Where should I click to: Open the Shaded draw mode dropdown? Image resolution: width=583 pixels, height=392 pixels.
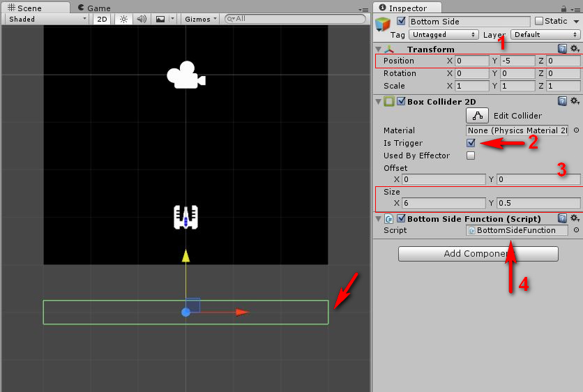pyautogui.click(x=47, y=19)
